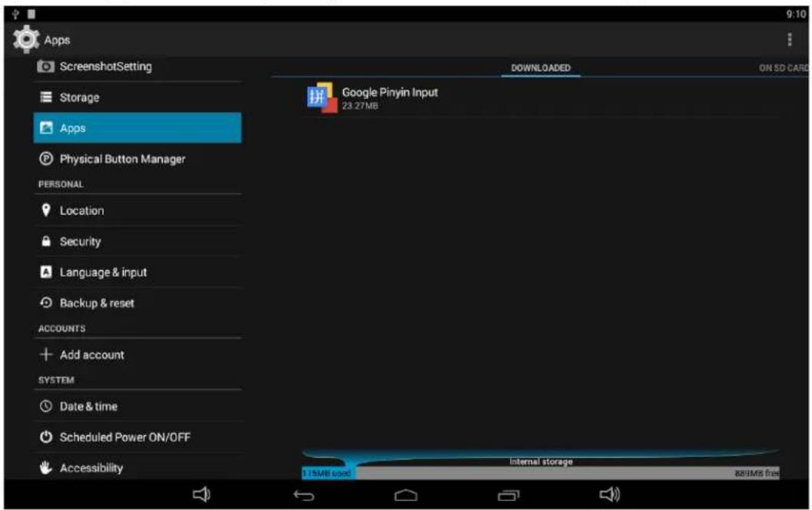The image size is (812, 510).
Task: Tap the recent apps navigation button
Action: pyautogui.click(x=508, y=495)
